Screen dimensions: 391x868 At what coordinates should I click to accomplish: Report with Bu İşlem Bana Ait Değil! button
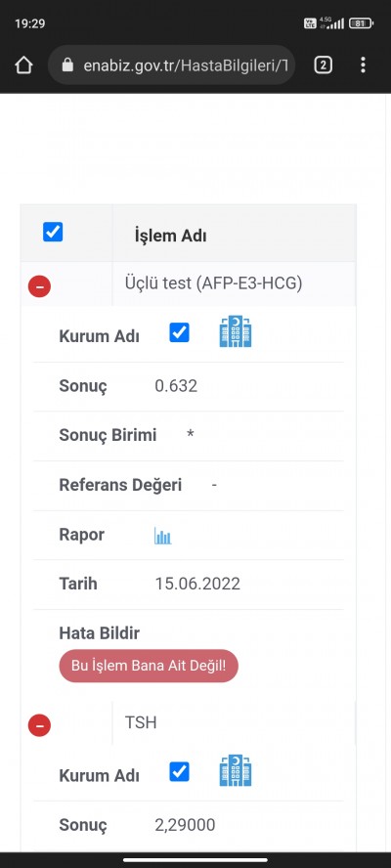click(149, 666)
